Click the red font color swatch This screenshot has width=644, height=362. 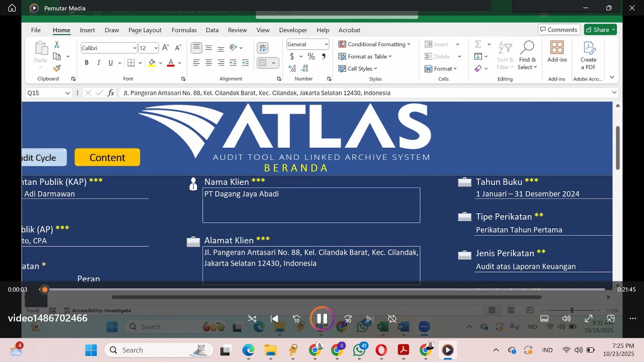[x=171, y=63]
